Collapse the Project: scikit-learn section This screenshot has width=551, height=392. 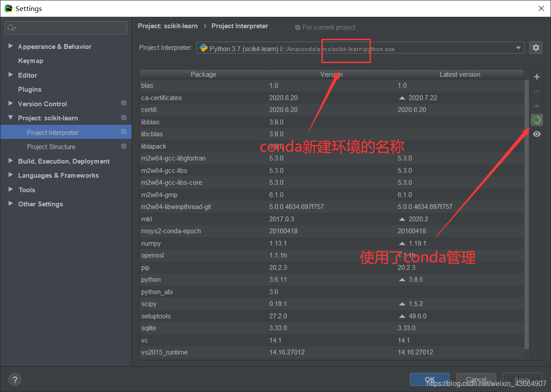[x=11, y=118]
